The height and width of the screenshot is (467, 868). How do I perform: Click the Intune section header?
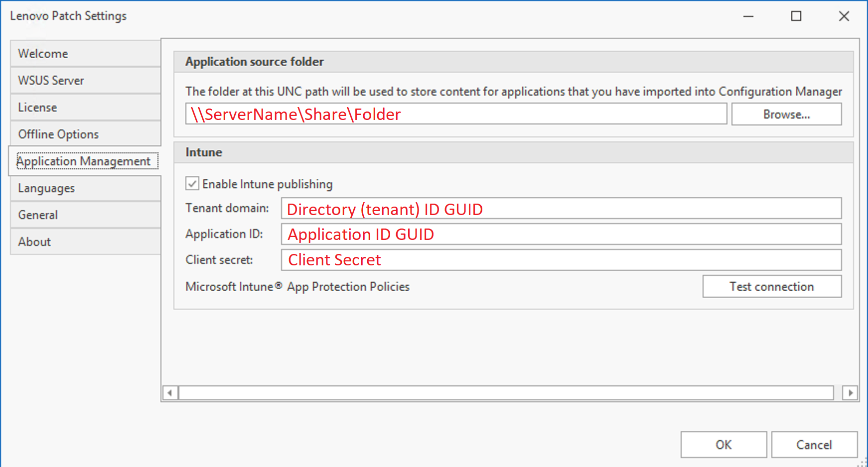[513, 152]
